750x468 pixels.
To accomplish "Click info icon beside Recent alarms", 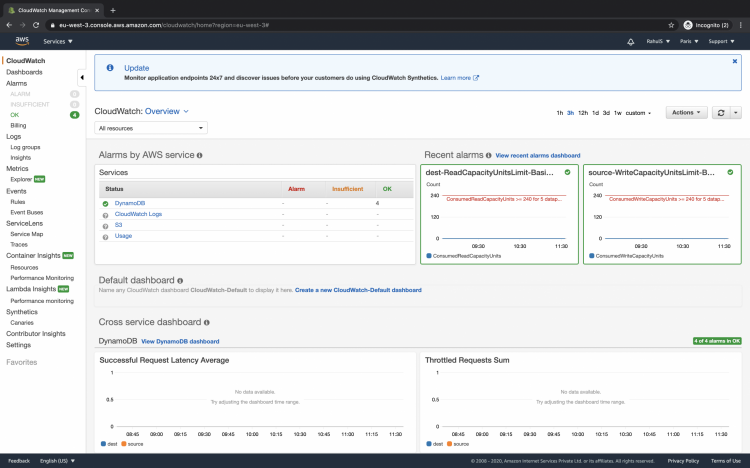I will coord(488,156).
